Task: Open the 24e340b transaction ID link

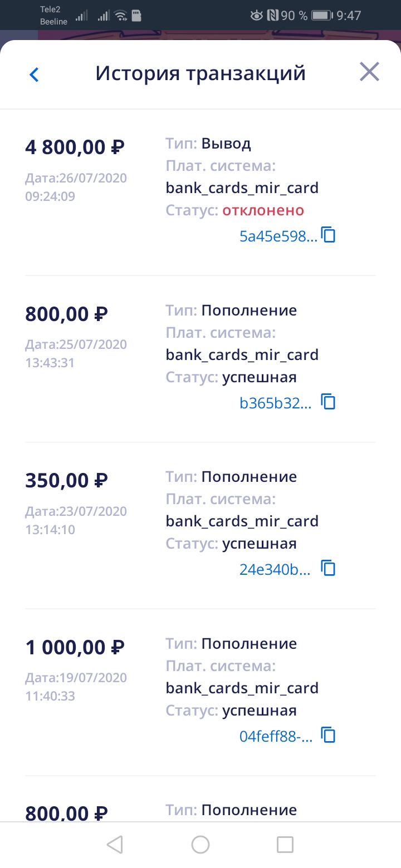Action: pyautogui.click(x=275, y=569)
